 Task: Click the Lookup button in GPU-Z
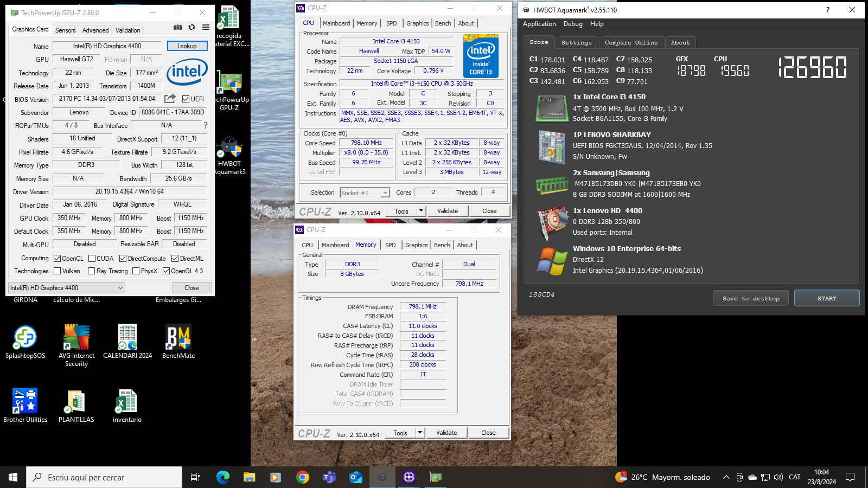coord(187,46)
